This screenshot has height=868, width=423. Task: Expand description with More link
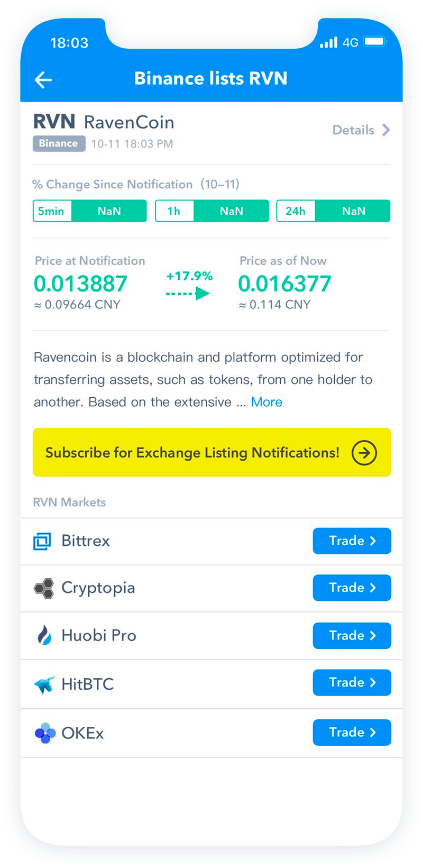pos(266,402)
